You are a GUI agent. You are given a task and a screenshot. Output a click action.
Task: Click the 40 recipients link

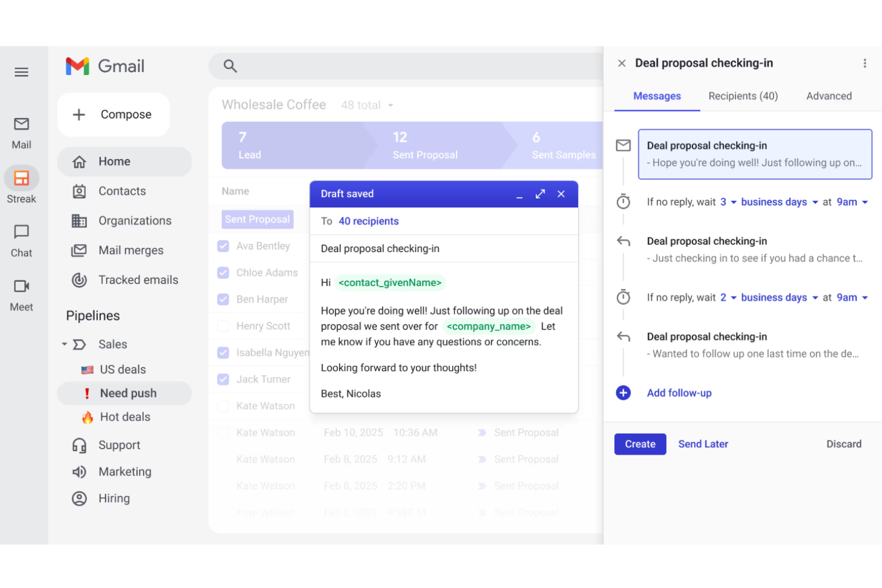(368, 221)
